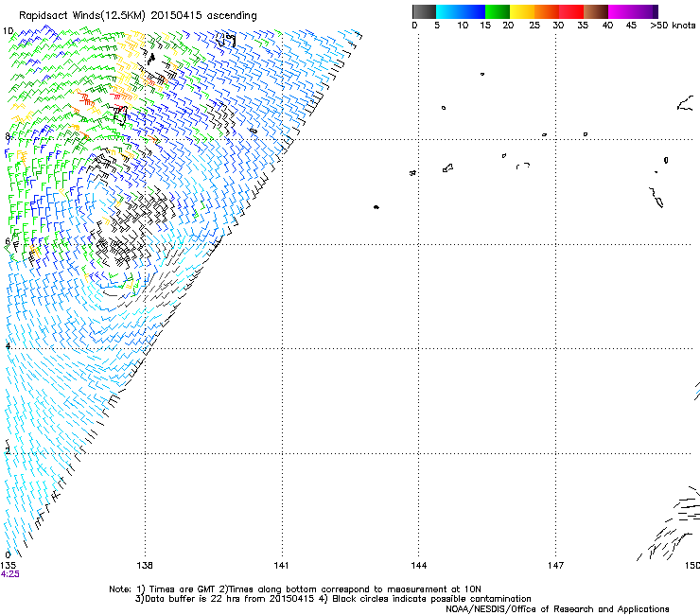This screenshot has height=615, width=700.
Task: Click the brown 35-40 knots legend color
Action: [596, 11]
